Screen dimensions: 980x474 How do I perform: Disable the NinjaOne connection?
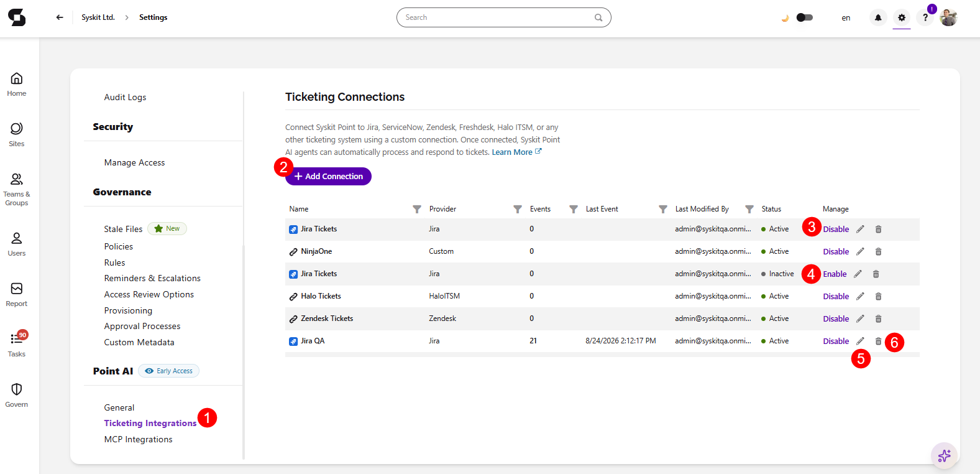836,251
